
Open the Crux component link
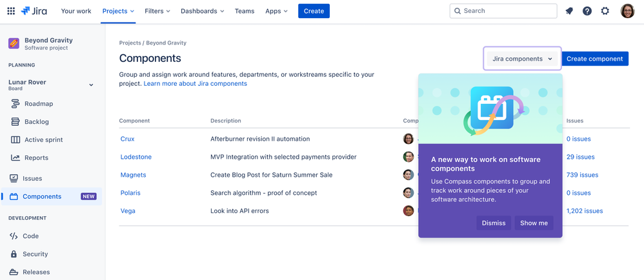(x=127, y=139)
